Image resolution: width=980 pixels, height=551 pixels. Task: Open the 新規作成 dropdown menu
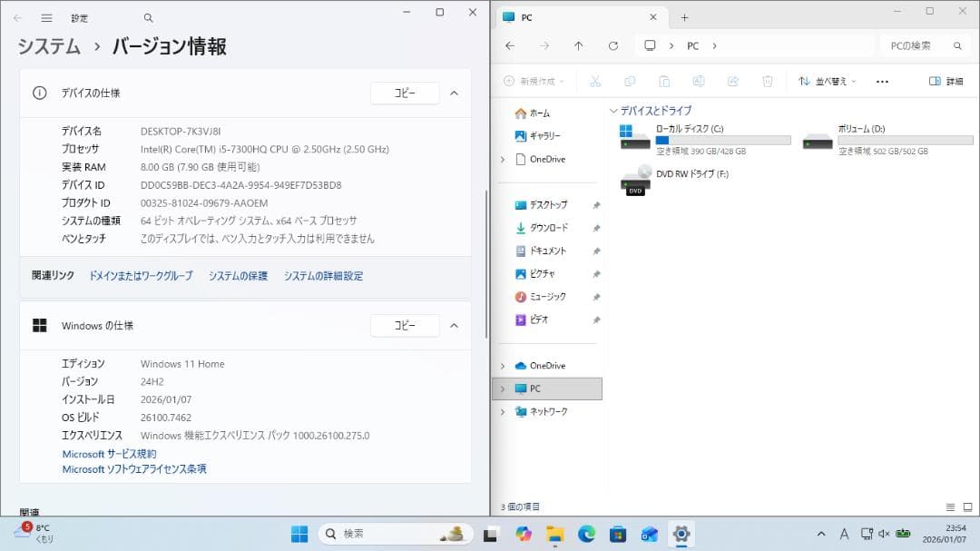tap(531, 81)
